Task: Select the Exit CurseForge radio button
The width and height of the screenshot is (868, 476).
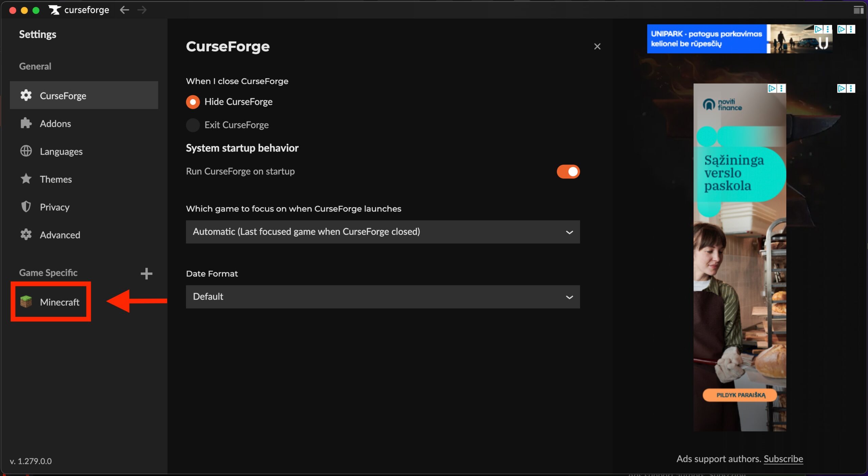Action: (x=193, y=125)
